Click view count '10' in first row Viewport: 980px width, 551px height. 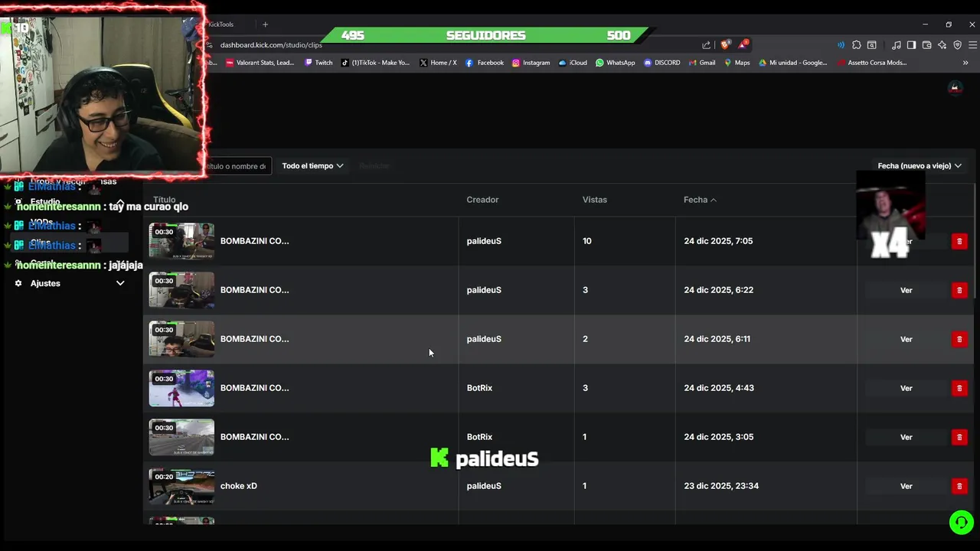point(587,241)
